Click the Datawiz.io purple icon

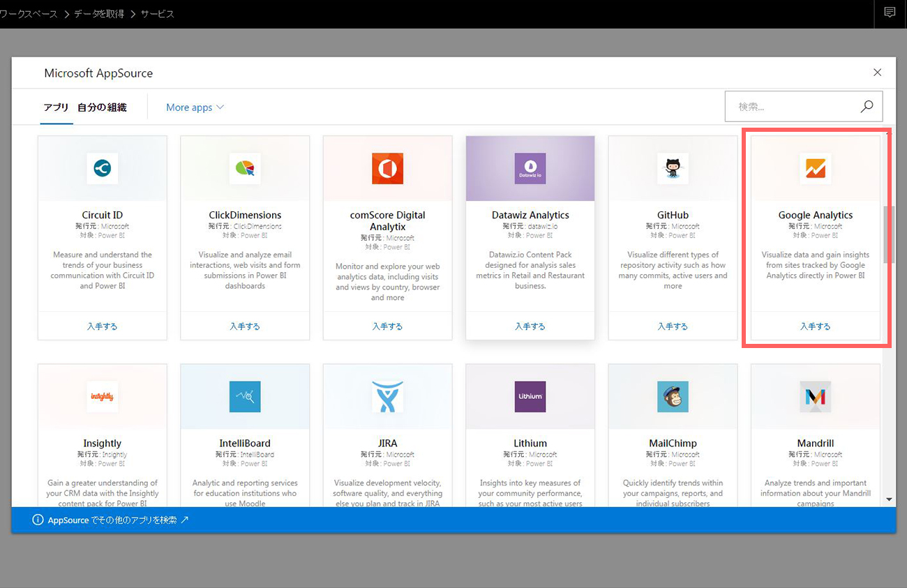[530, 168]
